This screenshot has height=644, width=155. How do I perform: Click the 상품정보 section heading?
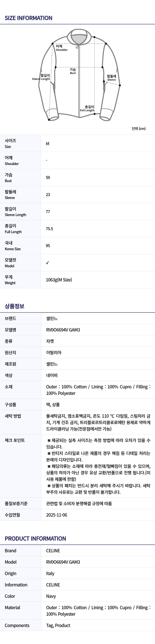pos(15,306)
